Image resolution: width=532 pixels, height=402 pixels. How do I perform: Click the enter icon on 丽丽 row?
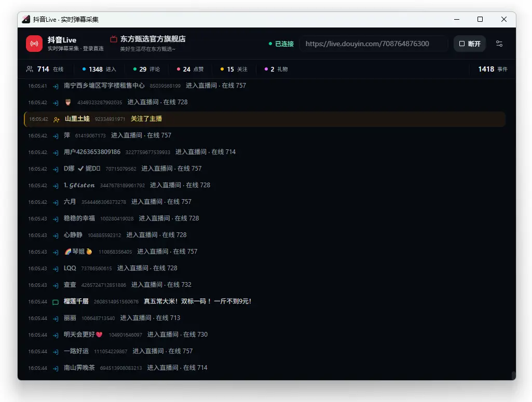[56, 318]
